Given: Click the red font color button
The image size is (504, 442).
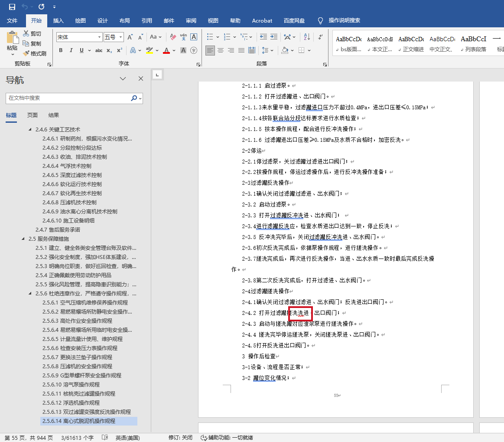Looking at the screenshot, I should 166,50.
